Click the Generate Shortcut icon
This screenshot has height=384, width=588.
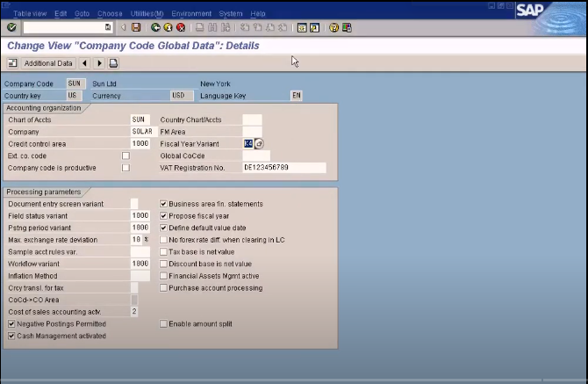click(315, 27)
